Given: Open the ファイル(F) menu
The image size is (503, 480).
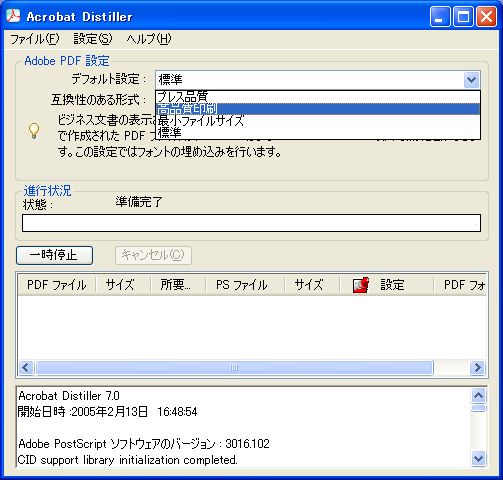Looking at the screenshot, I should [35, 39].
